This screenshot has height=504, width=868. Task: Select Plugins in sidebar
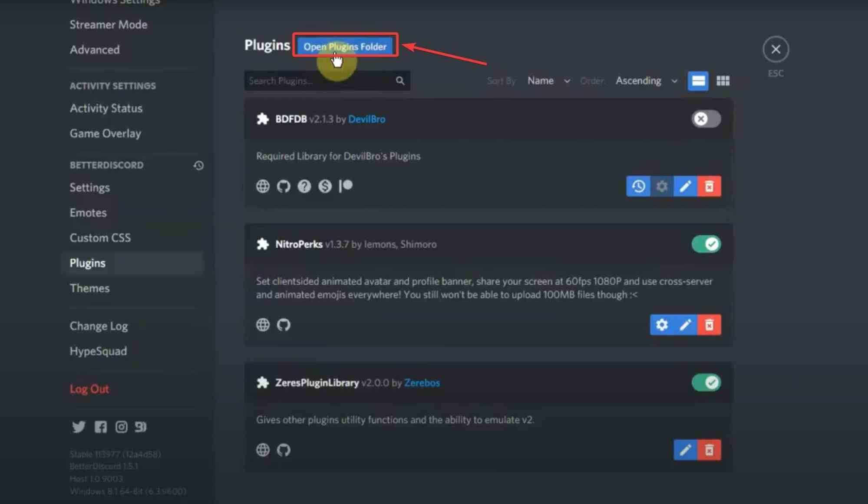pyautogui.click(x=132, y=263)
